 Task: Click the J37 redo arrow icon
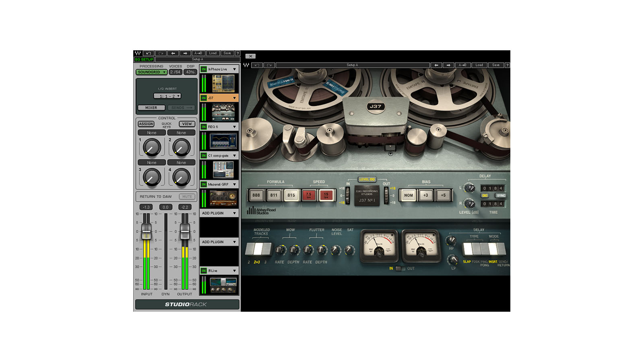tap(269, 65)
